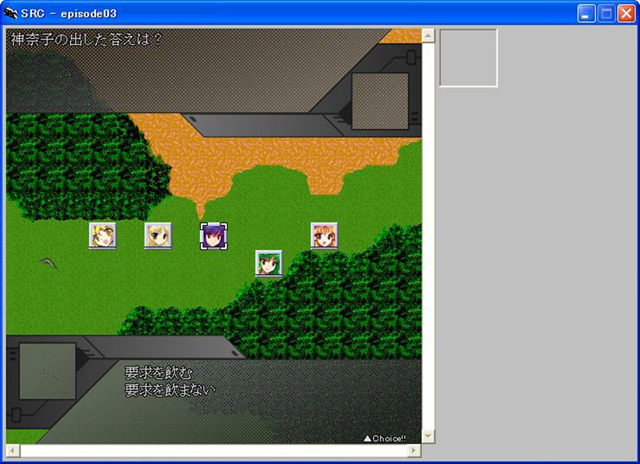The image size is (640, 464).
Task: Click the vertical scrollbar track of the map
Action: (428, 236)
